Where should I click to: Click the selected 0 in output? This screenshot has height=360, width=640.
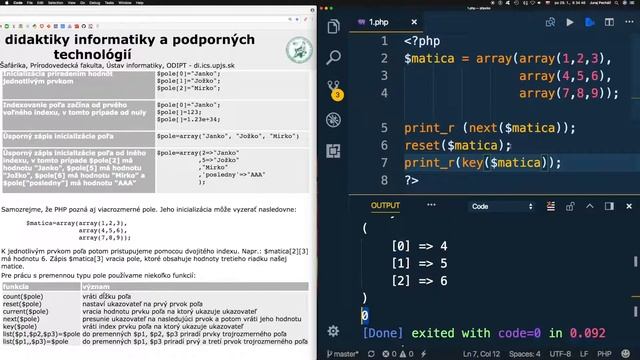pos(364,315)
